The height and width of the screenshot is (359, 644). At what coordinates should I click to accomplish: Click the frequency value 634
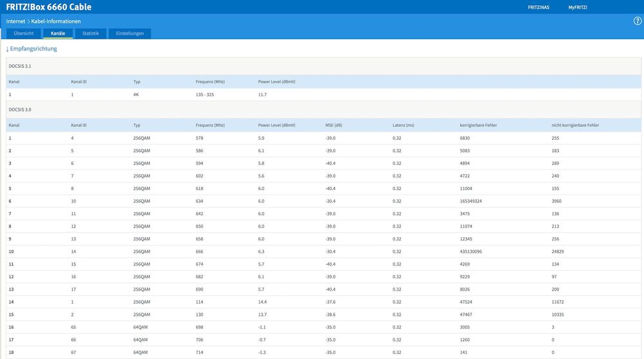click(x=200, y=201)
